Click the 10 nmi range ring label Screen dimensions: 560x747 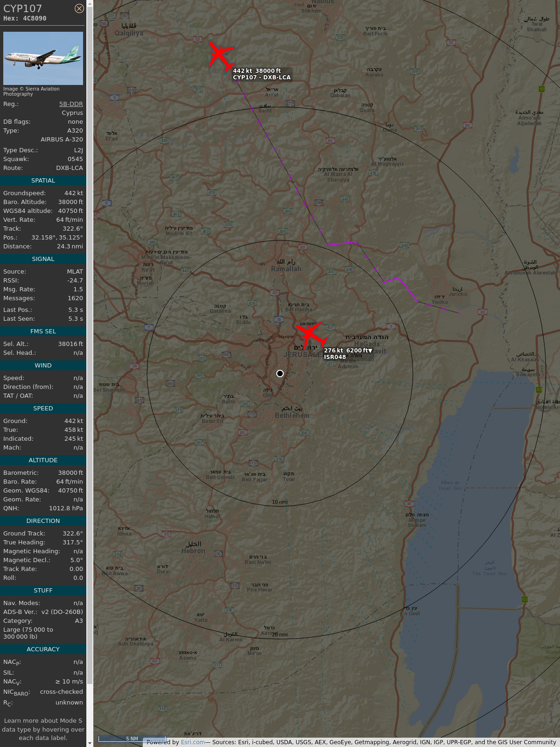[280, 502]
